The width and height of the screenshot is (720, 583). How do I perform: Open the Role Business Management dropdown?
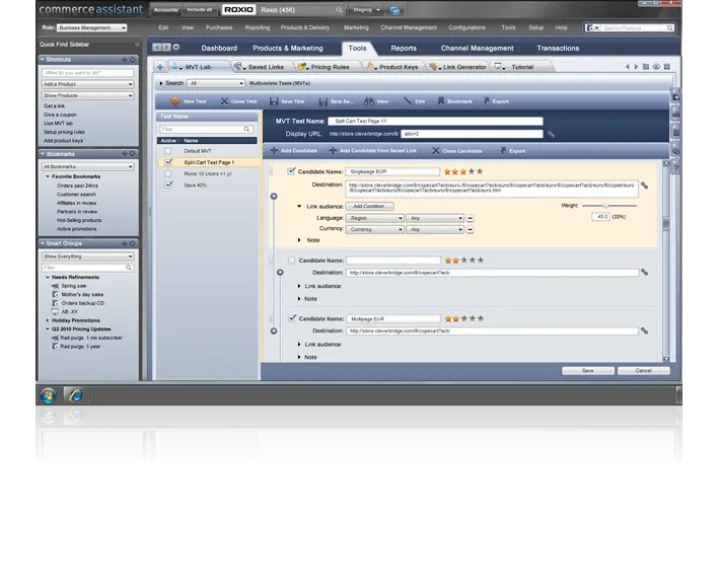(x=91, y=28)
